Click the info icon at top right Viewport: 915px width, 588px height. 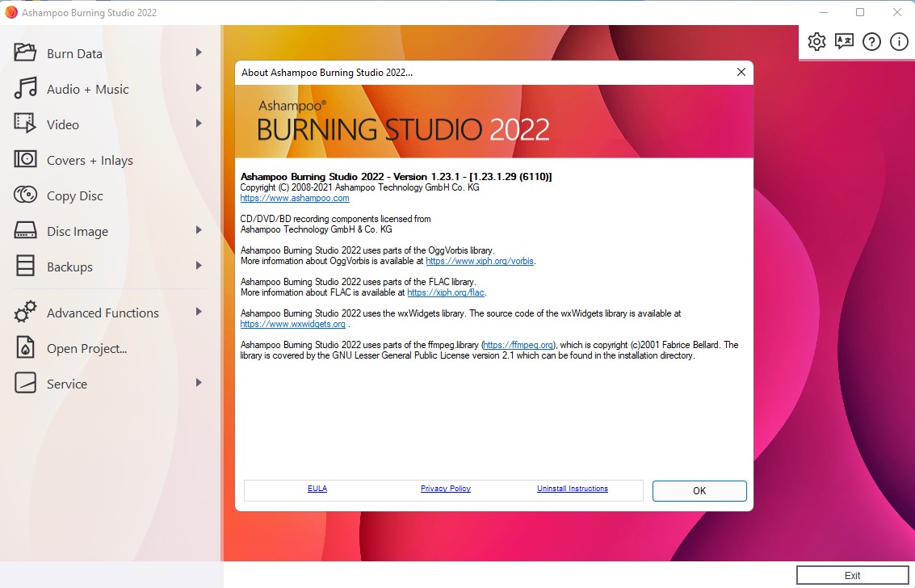(x=899, y=41)
